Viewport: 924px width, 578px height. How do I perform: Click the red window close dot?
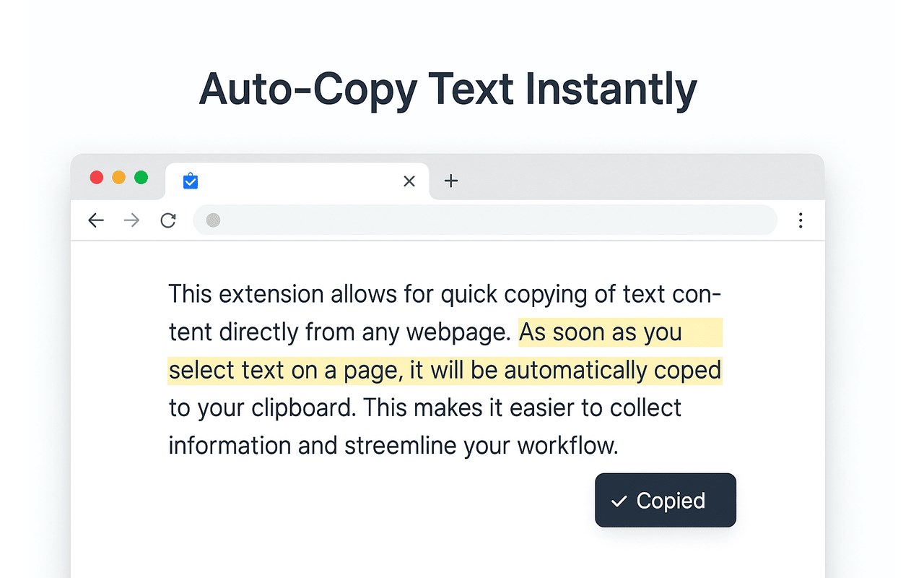point(96,178)
